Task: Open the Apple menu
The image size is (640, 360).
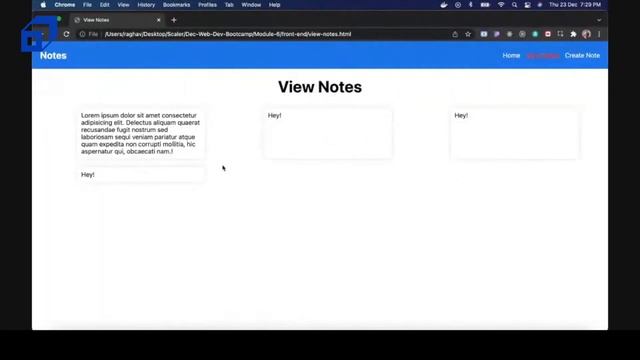Action: click(x=43, y=5)
